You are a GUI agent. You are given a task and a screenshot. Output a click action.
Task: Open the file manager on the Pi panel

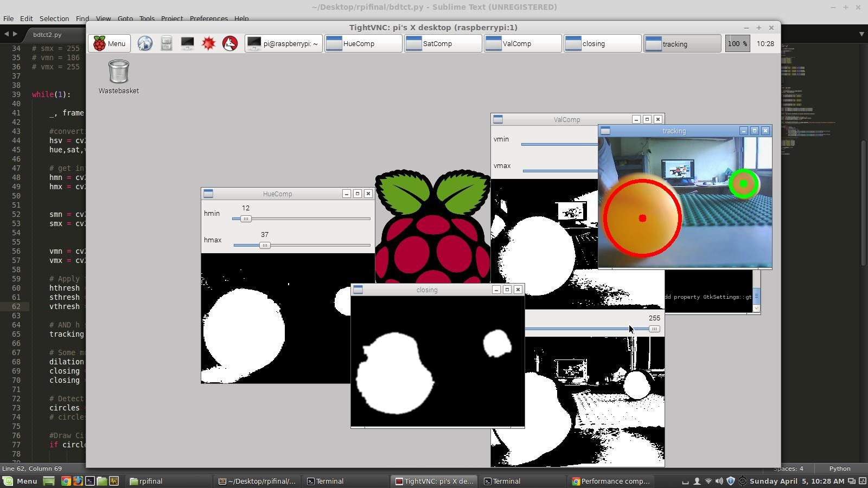165,43
